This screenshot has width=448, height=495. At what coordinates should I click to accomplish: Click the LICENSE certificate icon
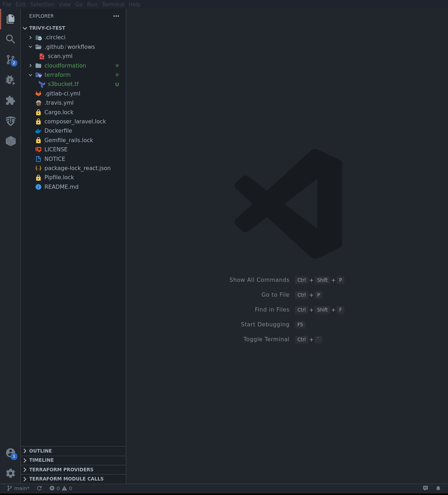[39, 150]
